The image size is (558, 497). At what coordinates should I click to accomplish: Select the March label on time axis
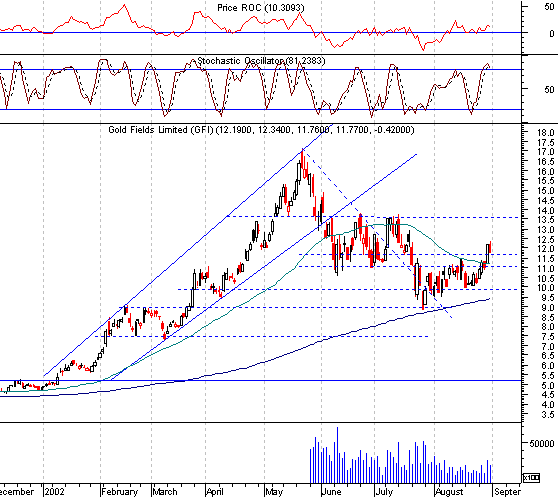pyautogui.click(x=165, y=492)
